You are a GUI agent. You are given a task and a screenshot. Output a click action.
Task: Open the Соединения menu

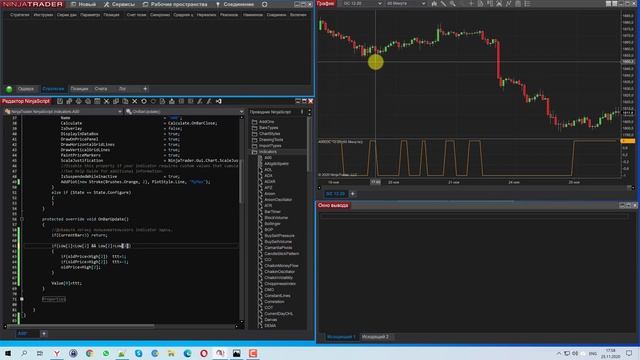[234, 4]
